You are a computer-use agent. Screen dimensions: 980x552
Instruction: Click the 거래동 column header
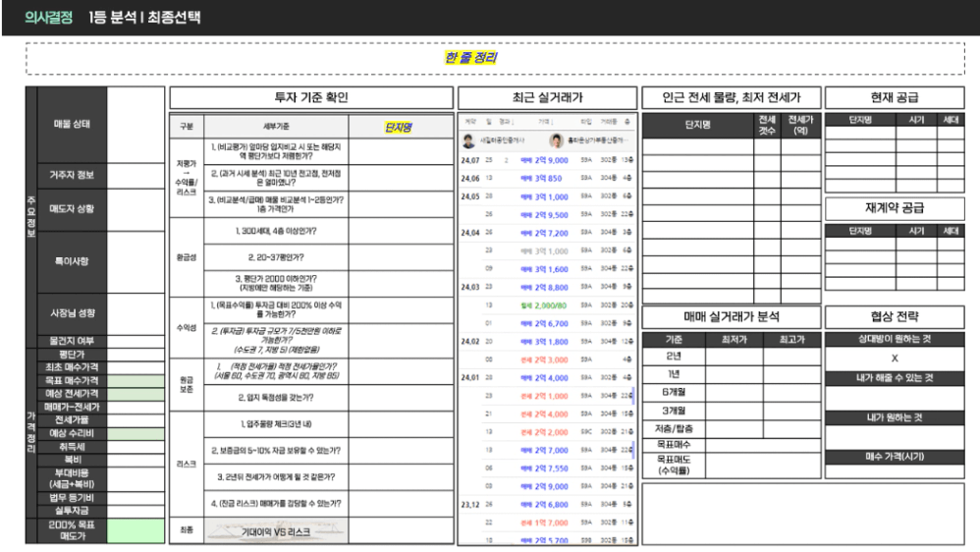[x=609, y=122]
